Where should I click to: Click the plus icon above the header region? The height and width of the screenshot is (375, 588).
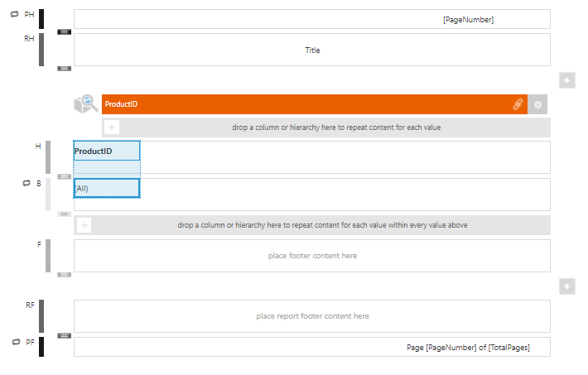point(113,127)
